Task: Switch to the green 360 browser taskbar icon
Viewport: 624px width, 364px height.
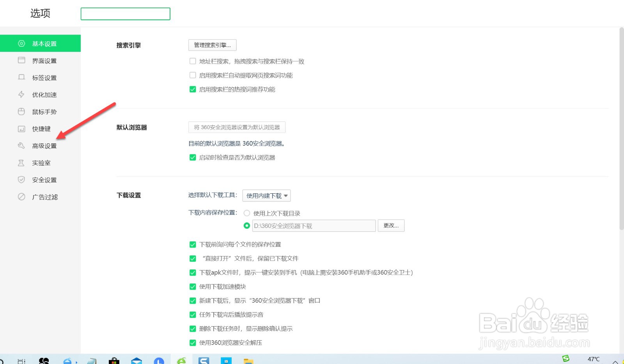Action: (182, 361)
